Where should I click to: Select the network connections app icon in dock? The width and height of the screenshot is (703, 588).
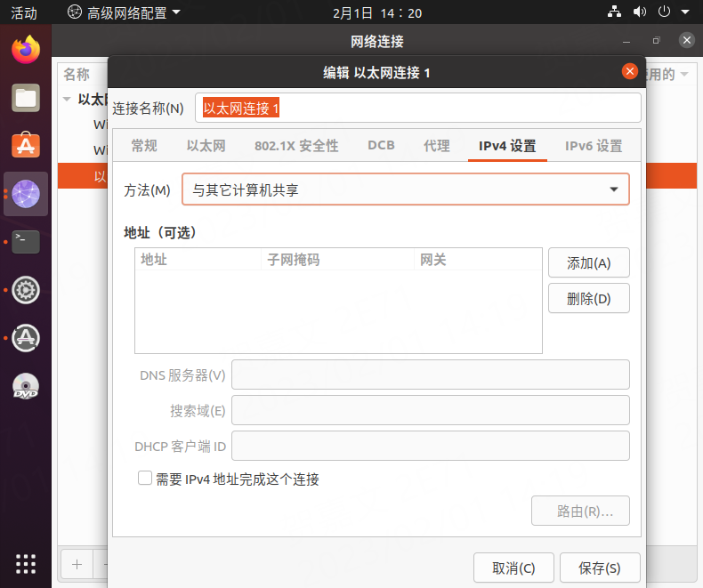coord(26,194)
